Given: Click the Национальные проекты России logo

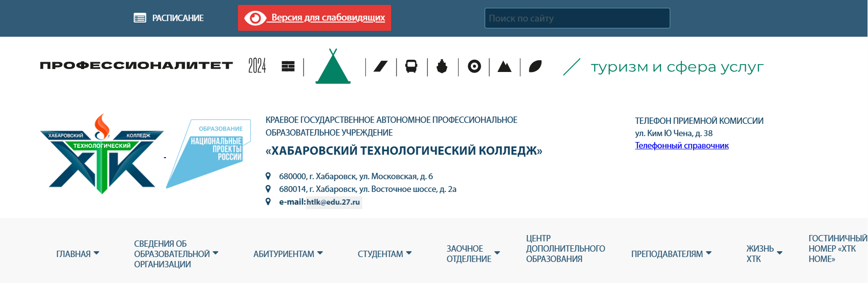Looking at the screenshot, I should (x=209, y=154).
